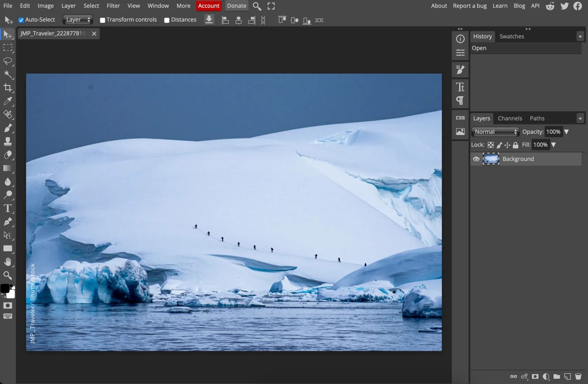Image resolution: width=588 pixels, height=384 pixels.
Task: Activate the Type tool in toolbar
Action: point(8,208)
